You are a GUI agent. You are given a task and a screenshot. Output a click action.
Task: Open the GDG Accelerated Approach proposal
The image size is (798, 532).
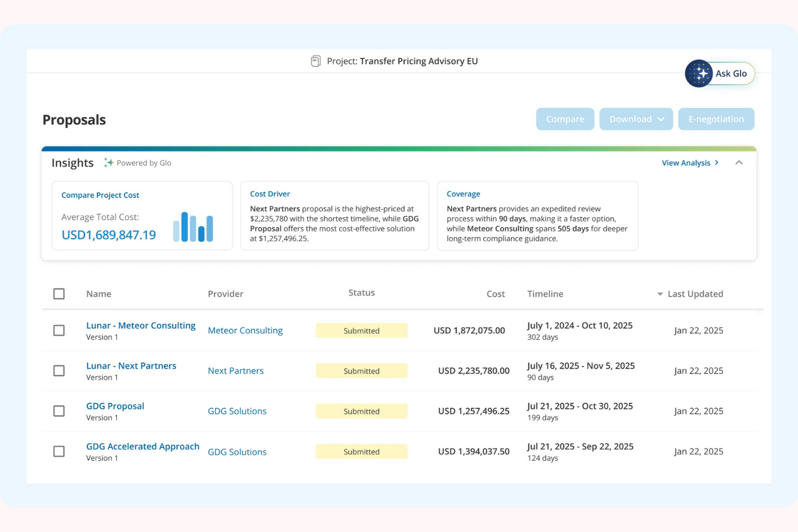tap(142, 446)
